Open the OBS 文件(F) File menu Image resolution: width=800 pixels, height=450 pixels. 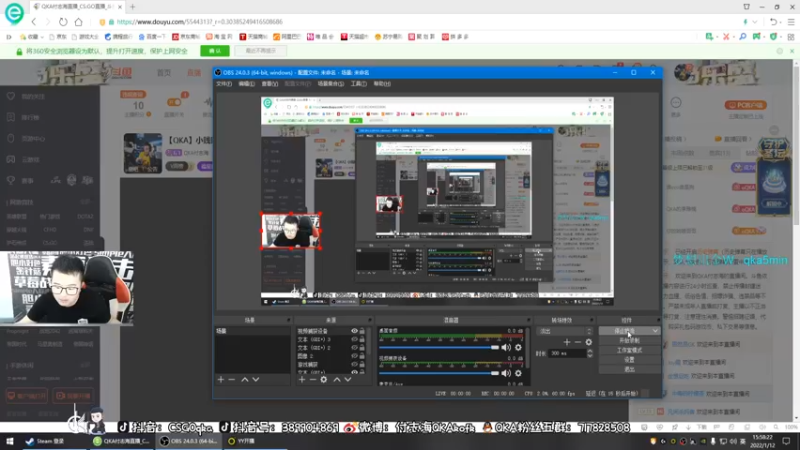tap(224, 84)
